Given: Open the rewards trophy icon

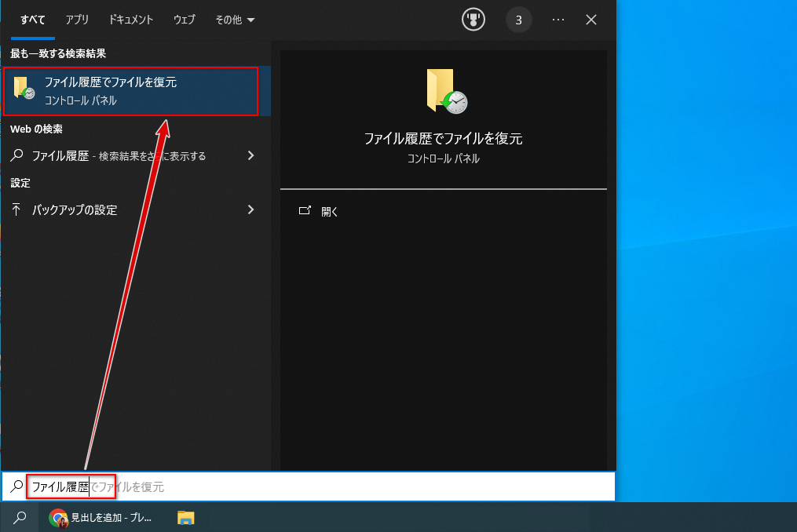Looking at the screenshot, I should [473, 20].
